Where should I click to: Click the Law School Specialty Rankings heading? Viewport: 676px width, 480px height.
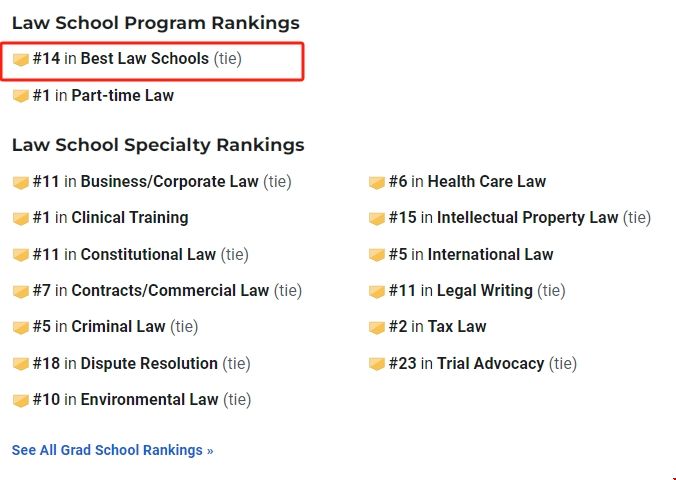[x=158, y=145]
